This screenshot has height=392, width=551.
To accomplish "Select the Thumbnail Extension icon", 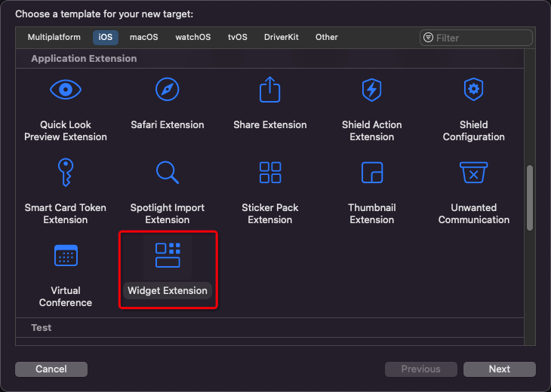I will [x=372, y=173].
